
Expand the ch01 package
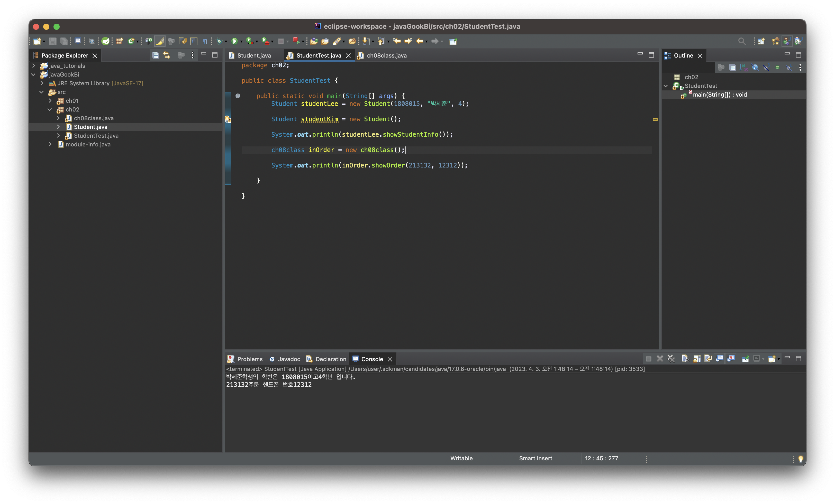click(x=50, y=101)
